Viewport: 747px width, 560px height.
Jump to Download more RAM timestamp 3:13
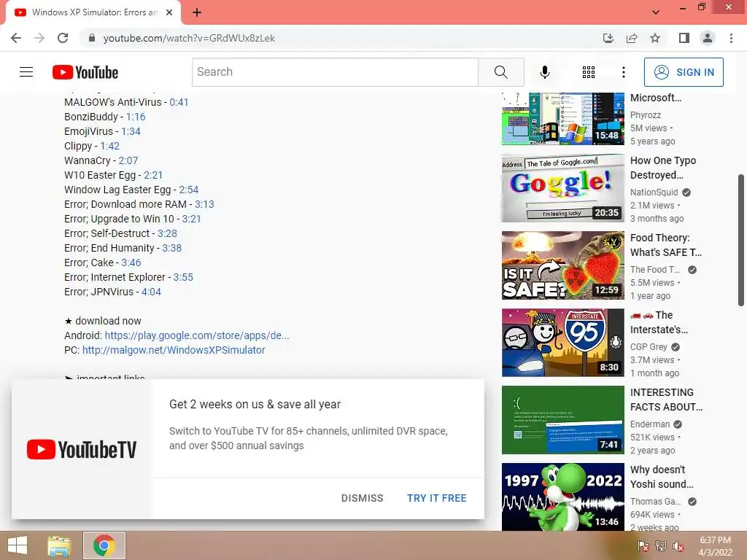pyautogui.click(x=204, y=204)
